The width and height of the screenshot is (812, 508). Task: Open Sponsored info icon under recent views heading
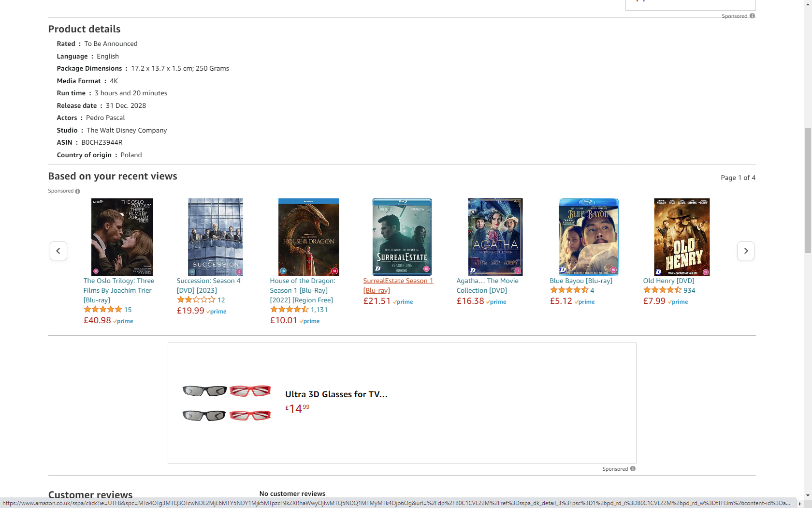[x=78, y=191]
